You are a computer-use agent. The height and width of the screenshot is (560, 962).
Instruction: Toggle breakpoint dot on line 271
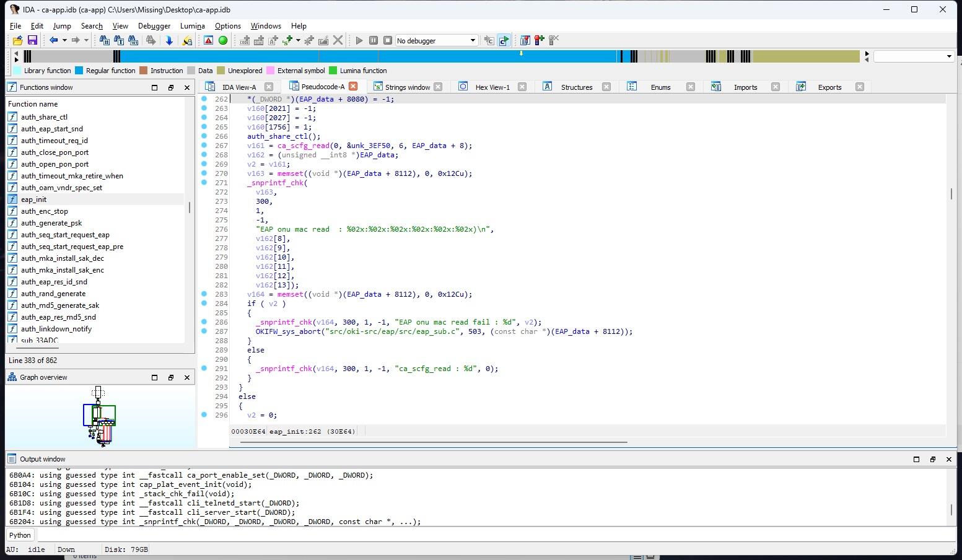[204, 183]
